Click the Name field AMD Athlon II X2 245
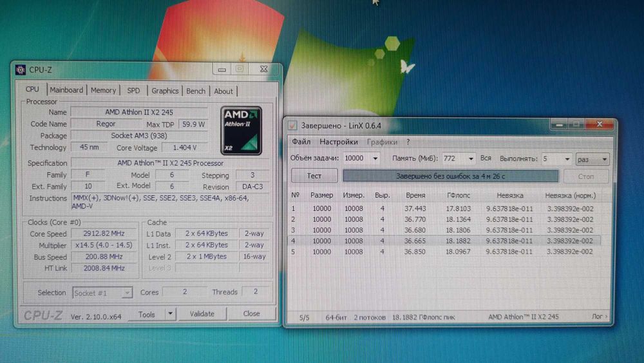This screenshot has height=363, width=644. (139, 112)
